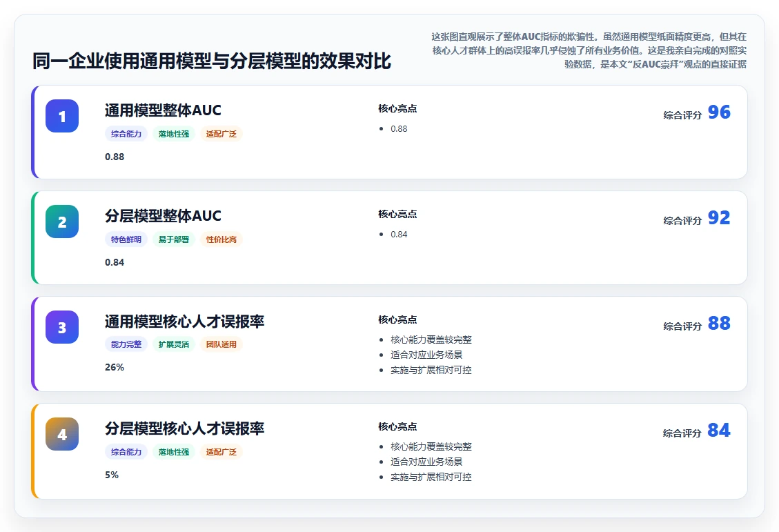Click 实施与扩展相对可控 in the 5% card
This screenshot has height=532, width=779.
[431, 477]
